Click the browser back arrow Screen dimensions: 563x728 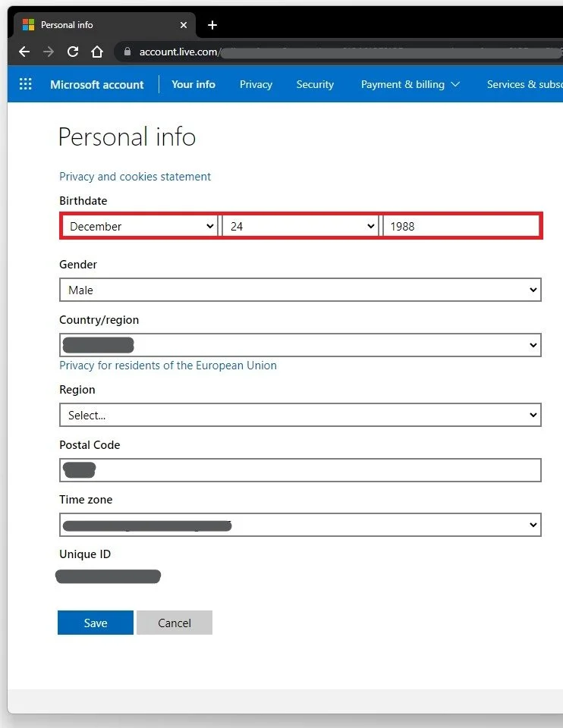24,52
